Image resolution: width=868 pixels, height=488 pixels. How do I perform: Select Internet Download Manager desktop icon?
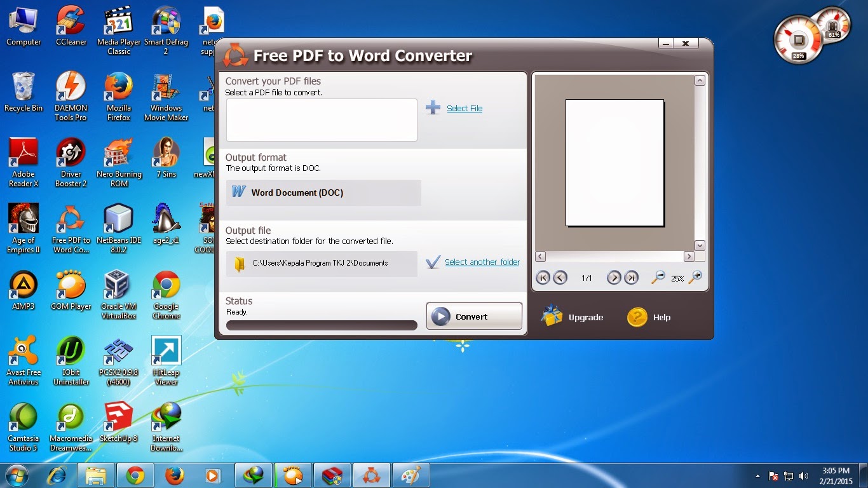point(166,427)
